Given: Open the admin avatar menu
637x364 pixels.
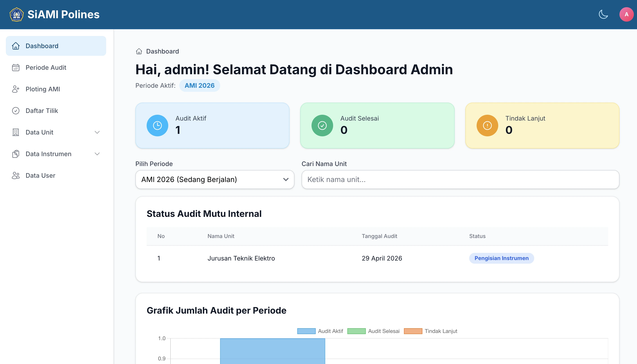Looking at the screenshot, I should 626,14.
